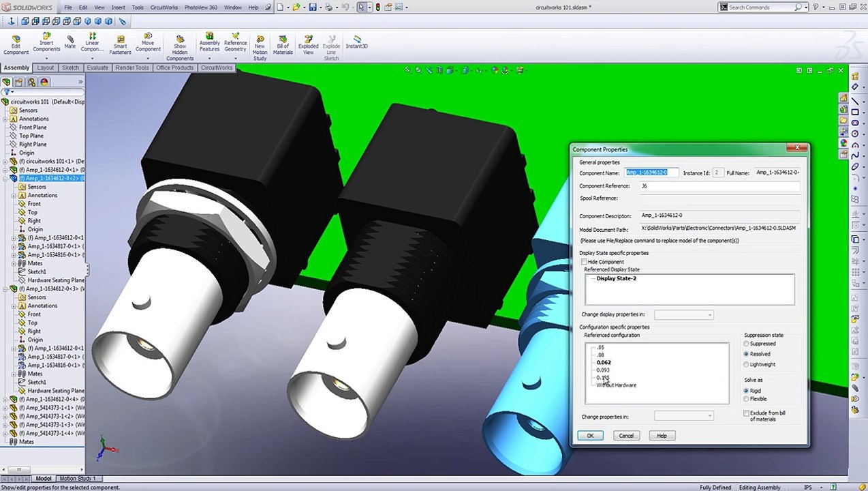The image size is (868, 491).
Task: Switch to the Office Products tab
Action: (x=174, y=68)
